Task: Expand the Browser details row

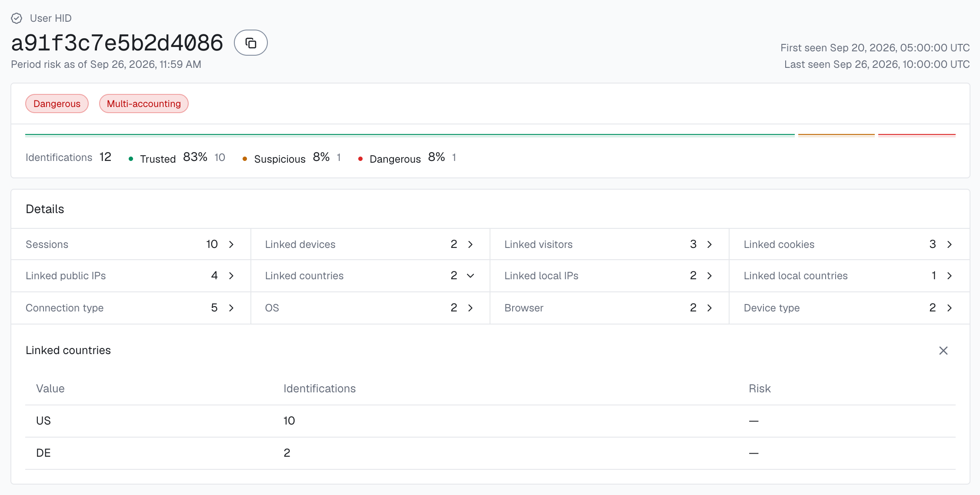Action: pos(609,308)
